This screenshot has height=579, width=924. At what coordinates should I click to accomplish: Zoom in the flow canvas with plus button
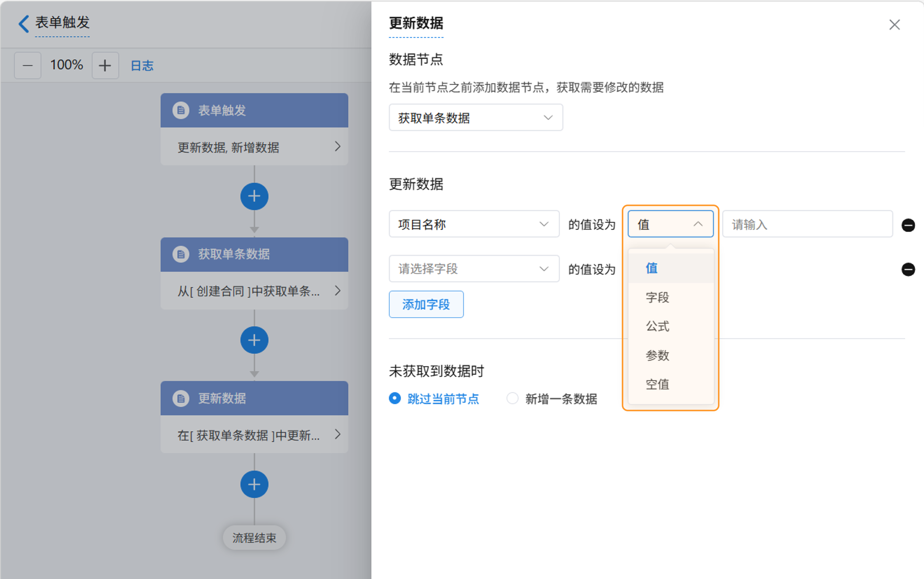(105, 65)
